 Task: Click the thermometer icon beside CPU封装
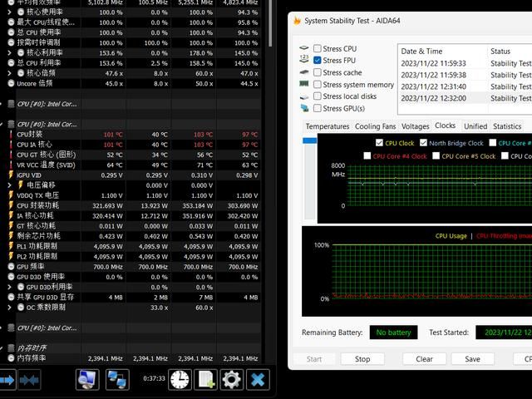pos(11,135)
